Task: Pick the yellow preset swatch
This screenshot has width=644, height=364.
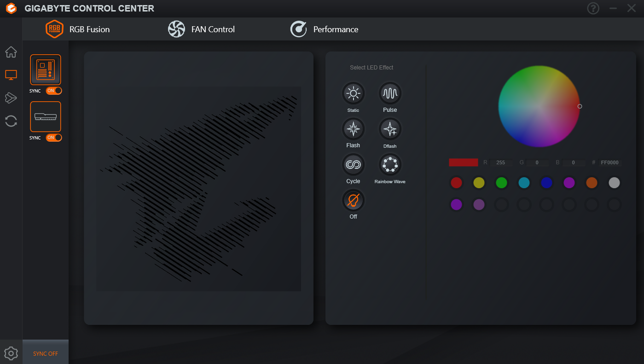Action: [479, 183]
